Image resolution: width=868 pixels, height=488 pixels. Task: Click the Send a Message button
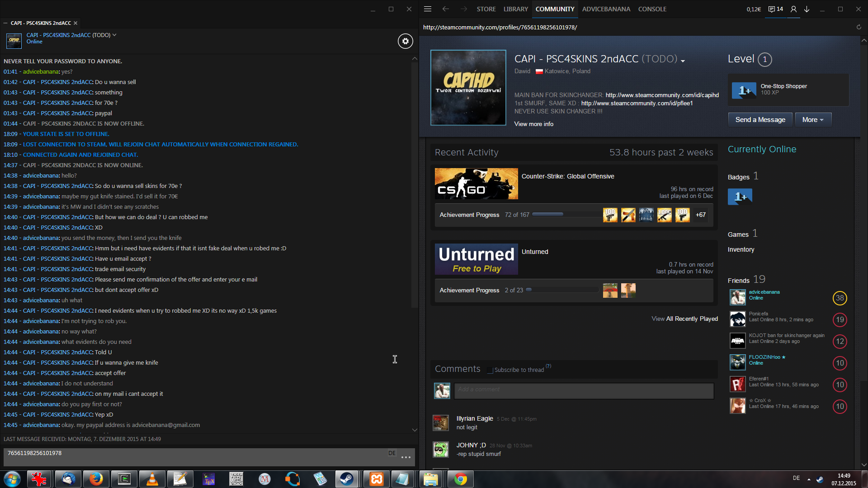click(760, 120)
